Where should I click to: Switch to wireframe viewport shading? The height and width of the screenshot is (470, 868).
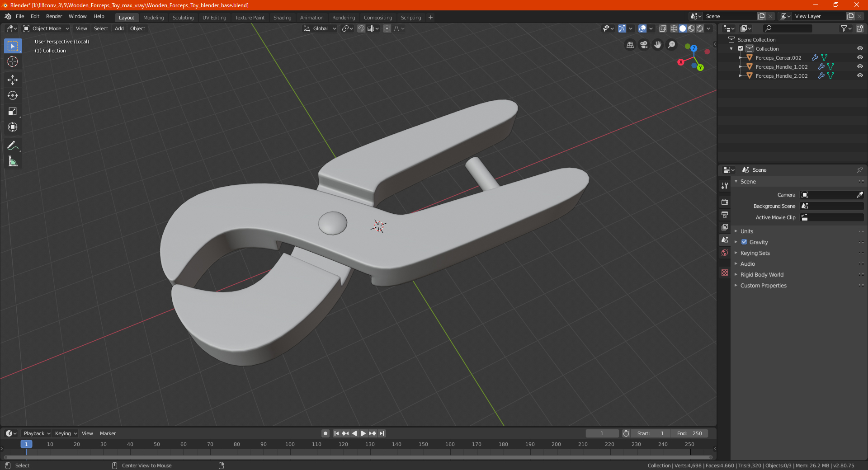tap(674, 28)
